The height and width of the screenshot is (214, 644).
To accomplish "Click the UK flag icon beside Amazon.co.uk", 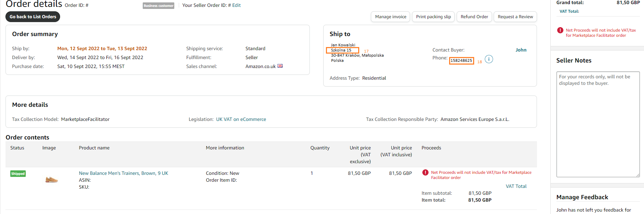I will pyautogui.click(x=280, y=66).
